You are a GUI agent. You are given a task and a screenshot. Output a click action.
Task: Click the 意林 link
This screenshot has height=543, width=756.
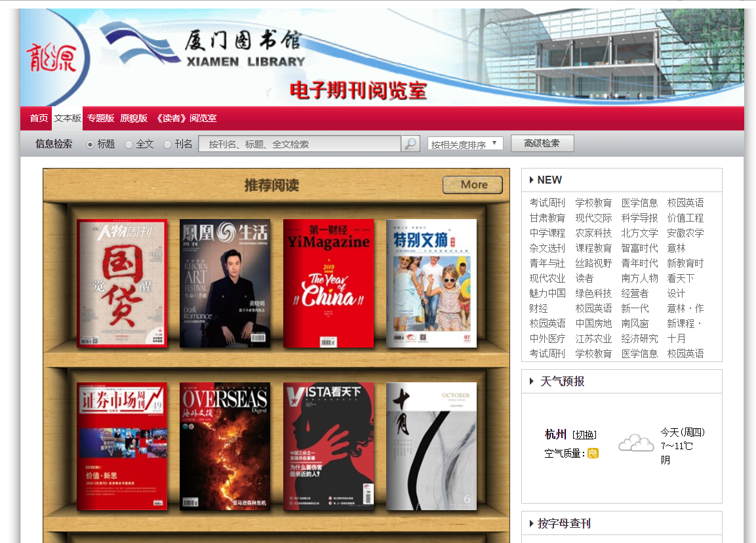[x=676, y=249]
